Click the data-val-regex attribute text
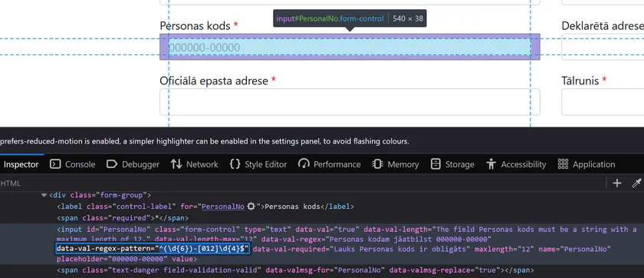 [376, 240]
